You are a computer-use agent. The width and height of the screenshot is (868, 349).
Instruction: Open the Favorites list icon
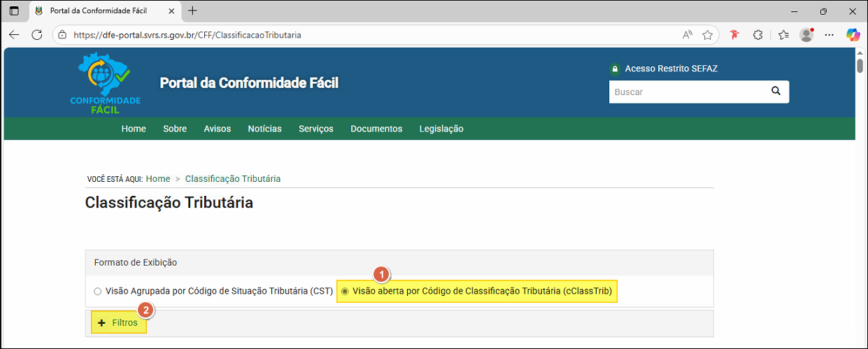[x=783, y=34]
